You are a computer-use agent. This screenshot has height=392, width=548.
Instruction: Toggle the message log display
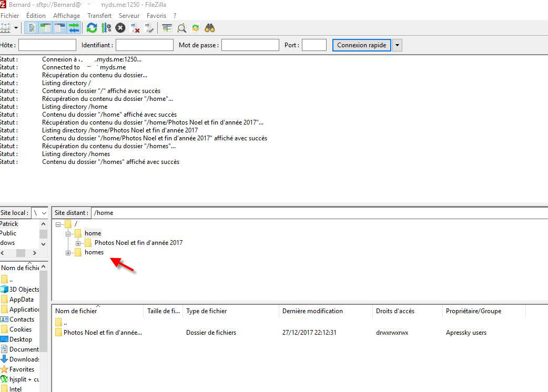32,28
